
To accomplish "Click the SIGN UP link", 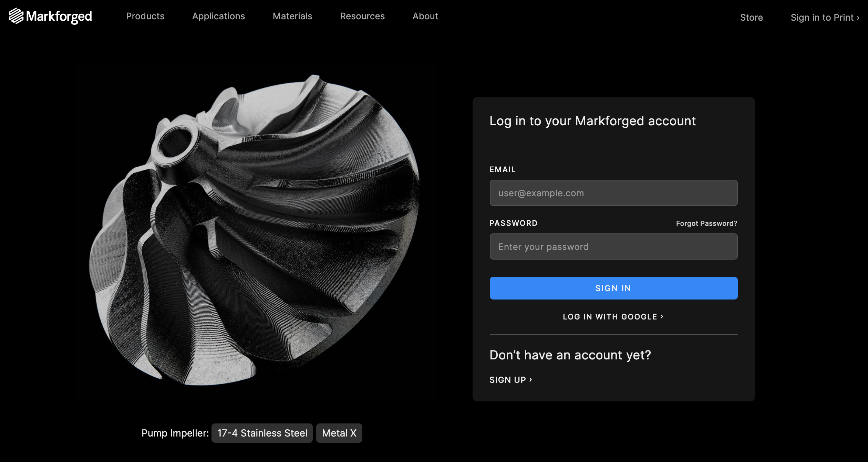I will tap(507, 380).
